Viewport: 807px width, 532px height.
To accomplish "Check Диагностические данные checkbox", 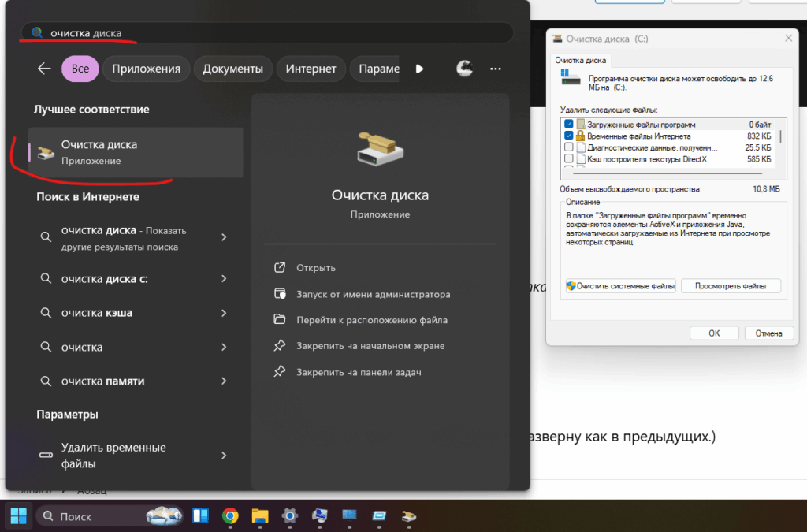I will pyautogui.click(x=569, y=147).
